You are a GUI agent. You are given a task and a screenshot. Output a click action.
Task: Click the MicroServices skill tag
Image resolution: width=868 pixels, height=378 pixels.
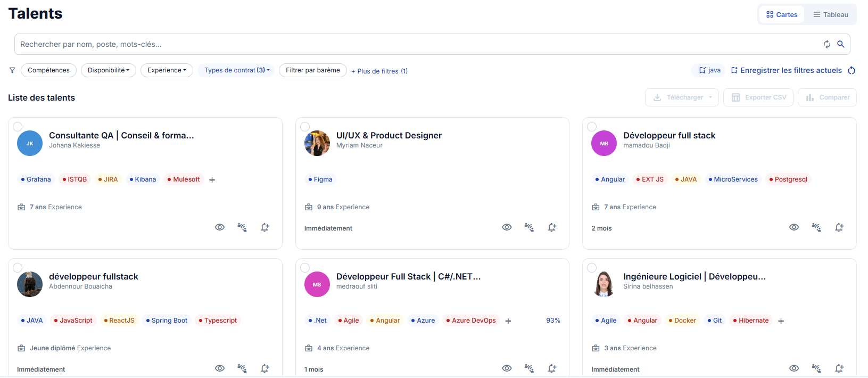coord(733,179)
